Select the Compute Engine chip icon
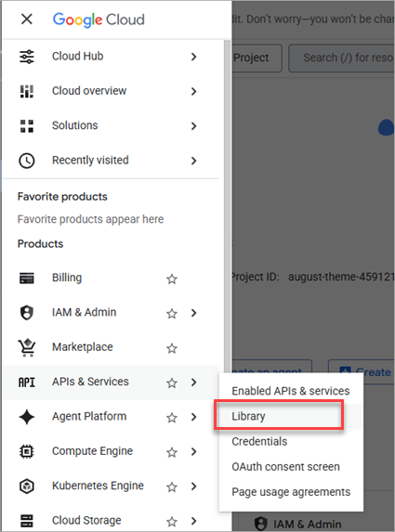 [x=27, y=451]
